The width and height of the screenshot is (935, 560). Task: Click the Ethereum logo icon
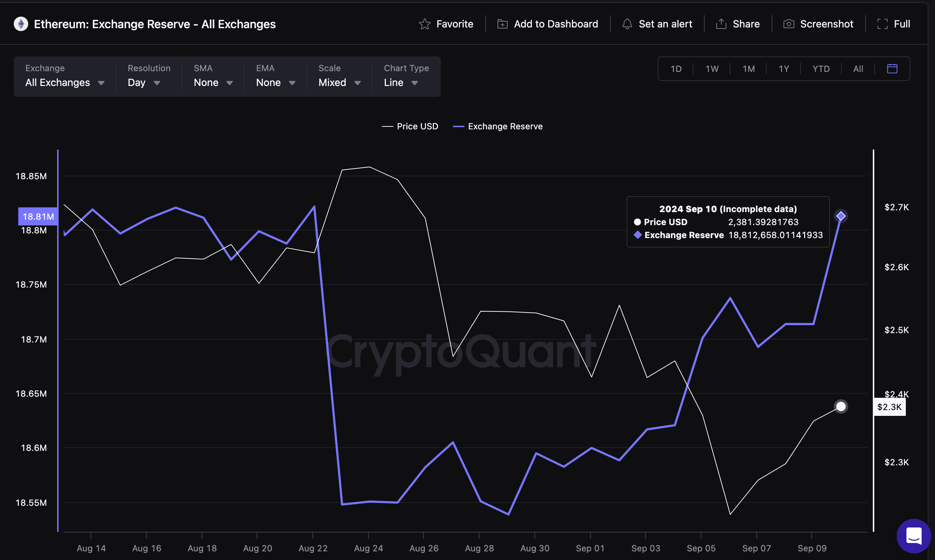21,23
